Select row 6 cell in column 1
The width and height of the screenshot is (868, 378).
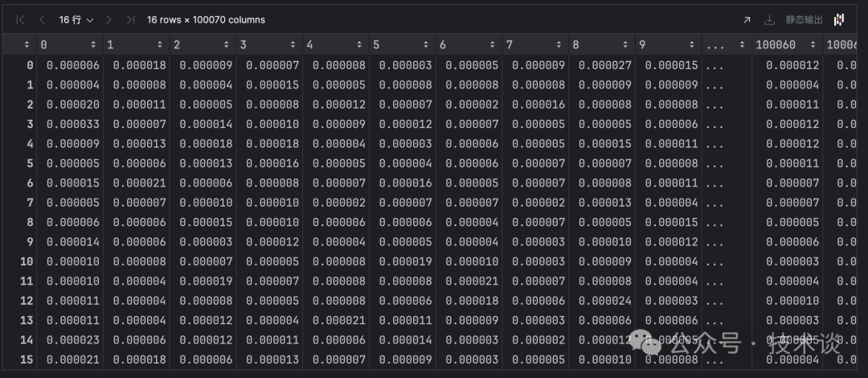[140, 183]
